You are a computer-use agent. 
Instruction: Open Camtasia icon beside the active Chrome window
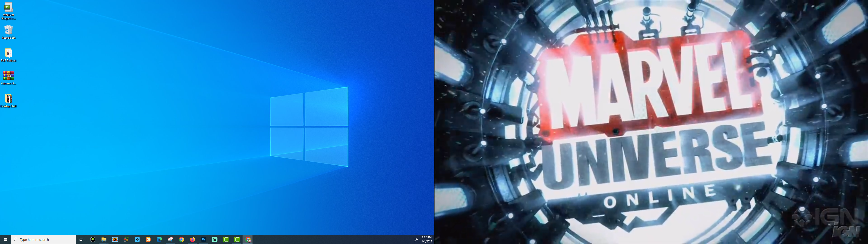click(x=237, y=240)
